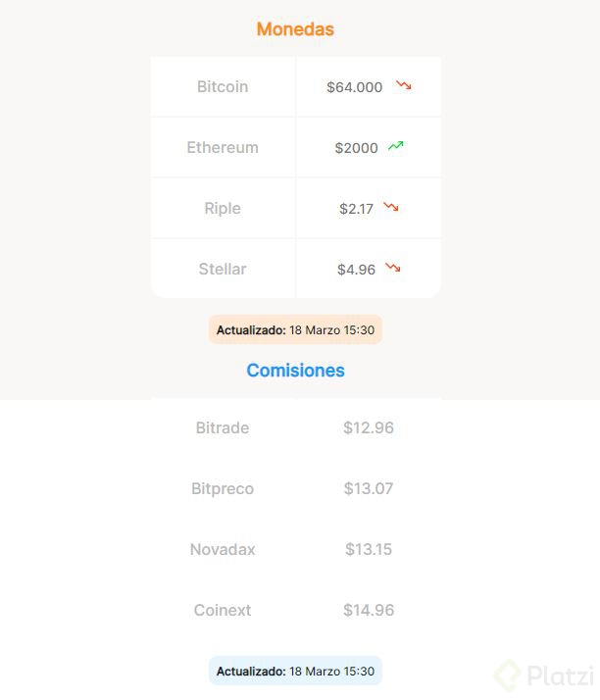Select the Bitrade commission row

(296, 427)
